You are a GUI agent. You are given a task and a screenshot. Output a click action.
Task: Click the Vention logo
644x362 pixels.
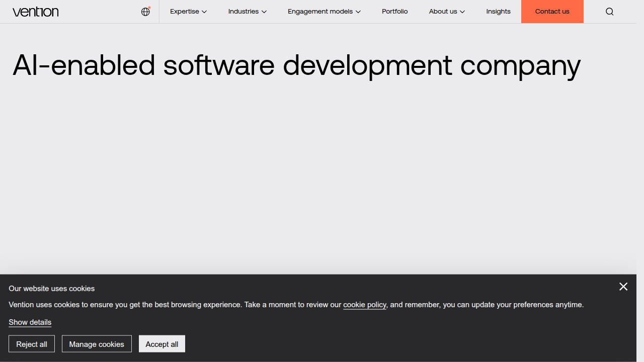coord(35,12)
